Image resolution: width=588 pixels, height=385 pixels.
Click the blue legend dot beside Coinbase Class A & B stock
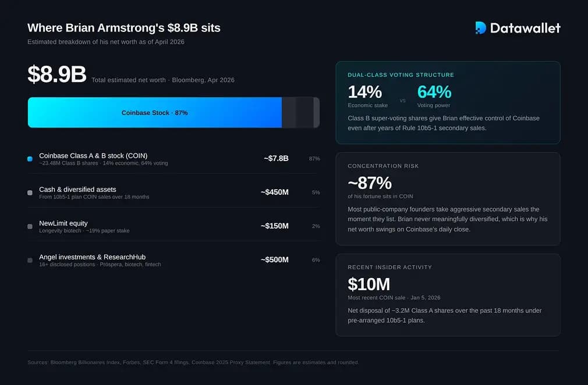tap(30, 159)
